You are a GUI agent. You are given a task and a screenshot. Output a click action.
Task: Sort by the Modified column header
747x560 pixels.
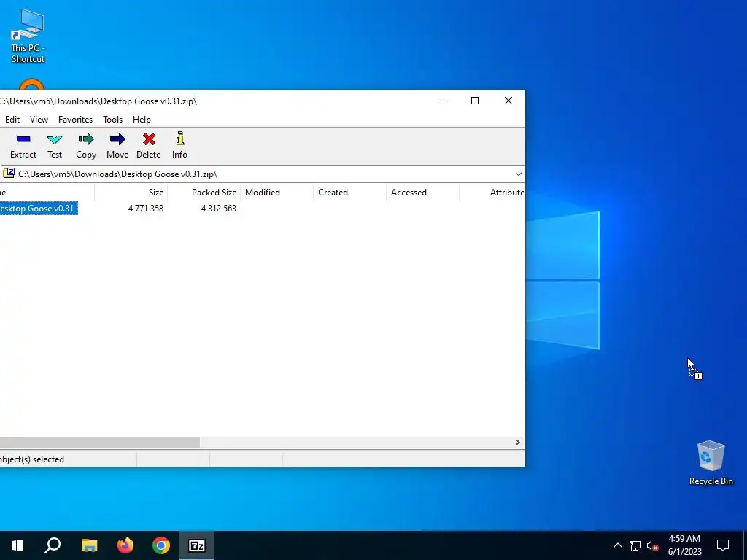click(x=276, y=192)
